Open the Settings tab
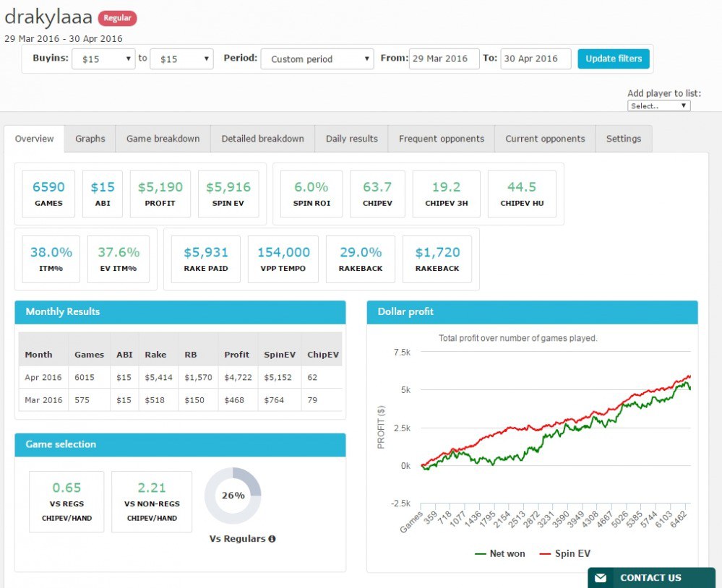 click(x=623, y=139)
